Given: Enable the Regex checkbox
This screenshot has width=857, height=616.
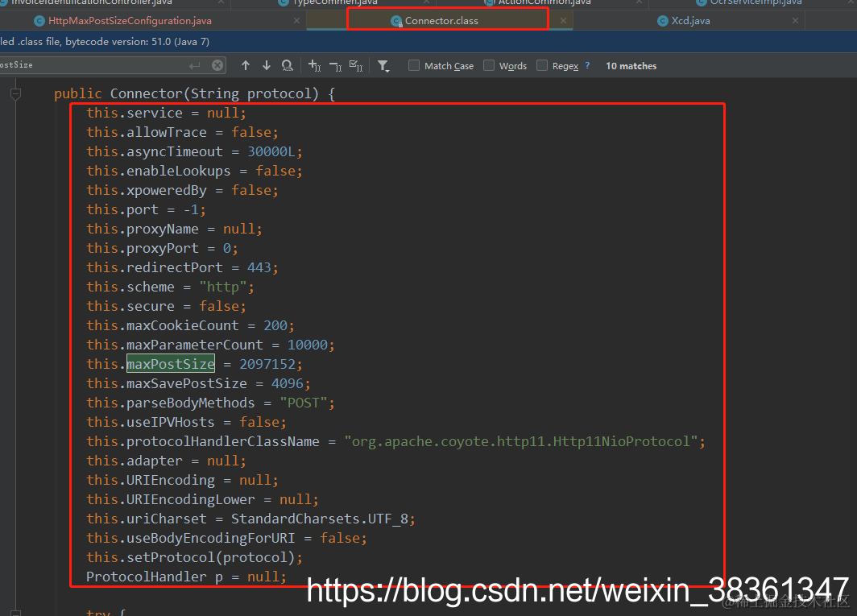Looking at the screenshot, I should pos(542,65).
